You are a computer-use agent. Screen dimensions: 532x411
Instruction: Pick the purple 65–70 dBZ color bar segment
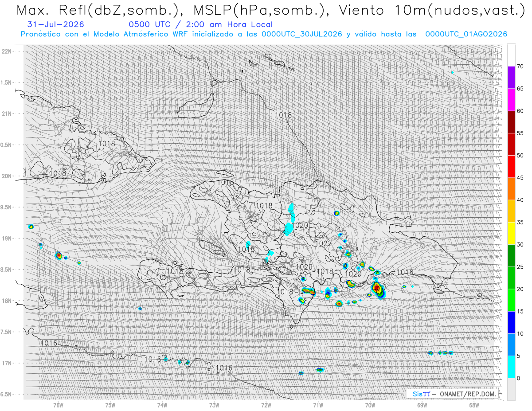pos(511,78)
